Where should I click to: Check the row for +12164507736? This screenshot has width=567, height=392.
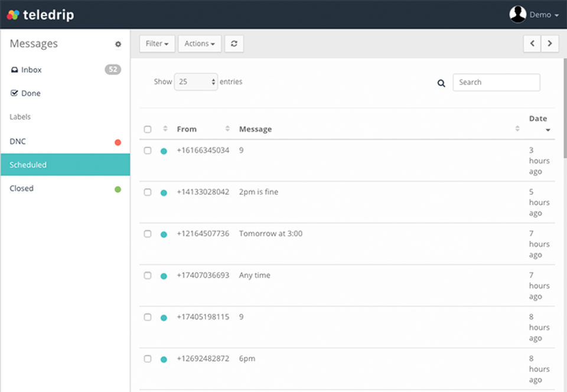point(148,233)
